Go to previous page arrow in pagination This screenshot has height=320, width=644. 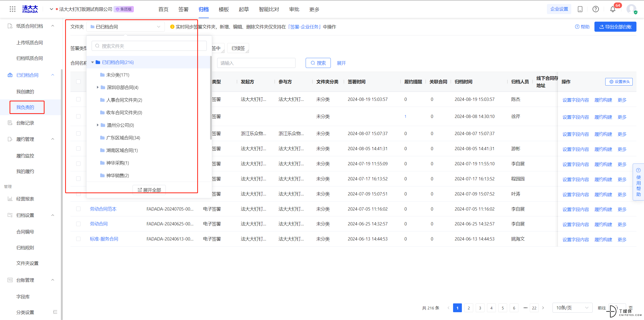[448, 308]
